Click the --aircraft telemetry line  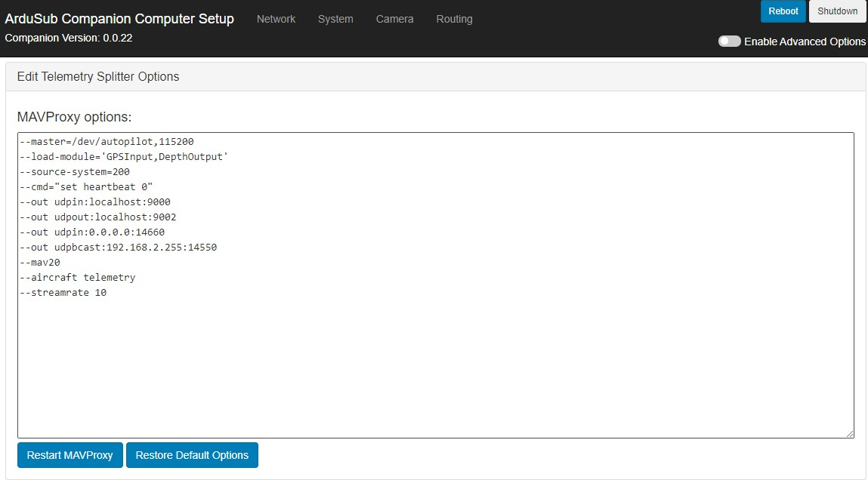click(x=78, y=278)
